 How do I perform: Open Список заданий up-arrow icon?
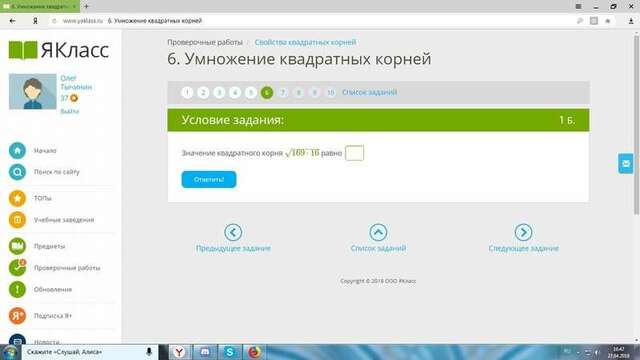378,232
